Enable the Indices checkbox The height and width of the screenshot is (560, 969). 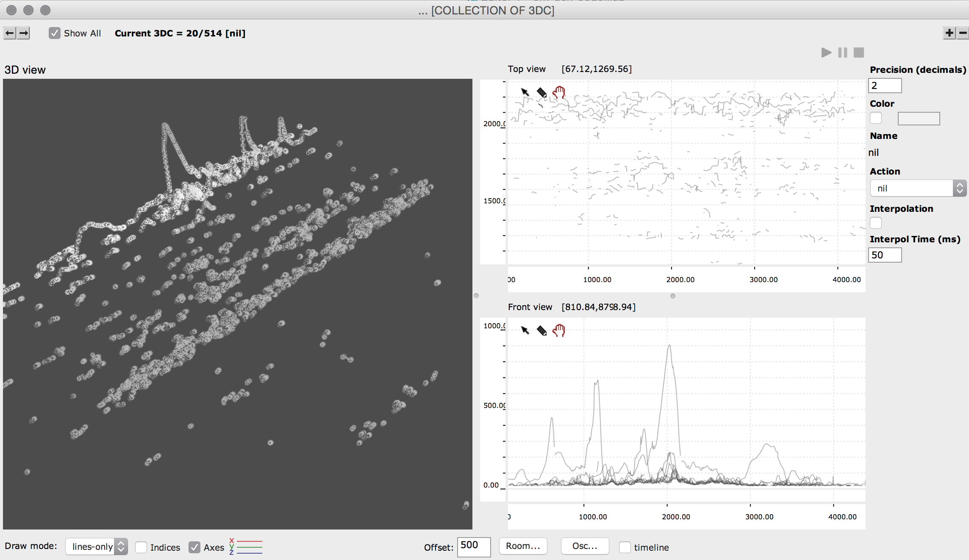[x=141, y=547]
